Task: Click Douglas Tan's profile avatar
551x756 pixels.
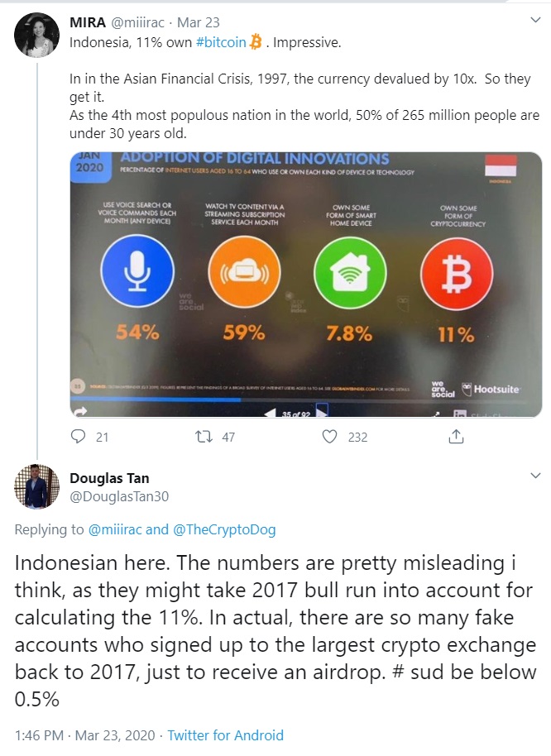Action: coord(36,486)
